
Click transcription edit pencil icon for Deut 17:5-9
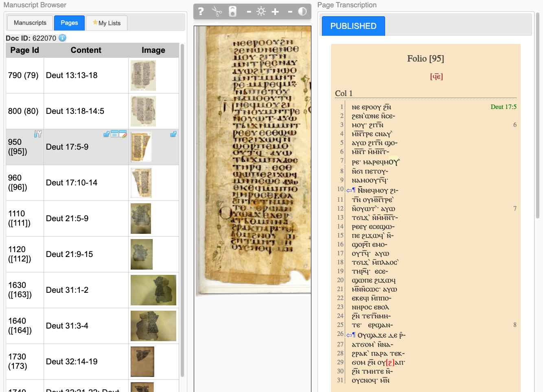(123, 134)
